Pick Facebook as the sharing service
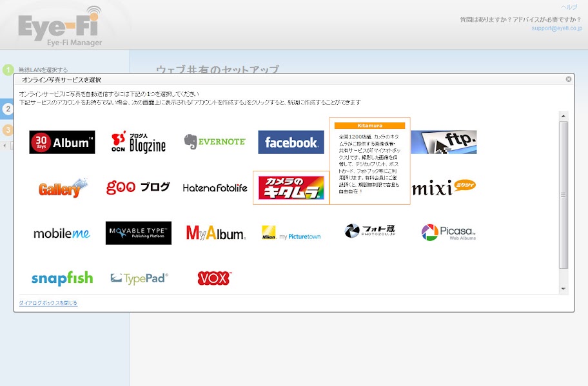The image size is (588, 386). coord(291,142)
